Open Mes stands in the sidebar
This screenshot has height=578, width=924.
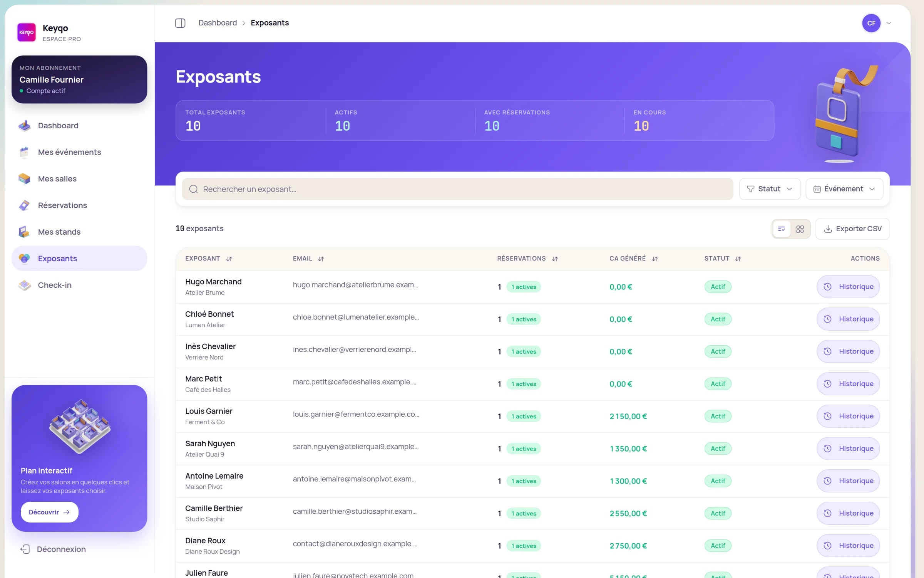[x=79, y=232]
